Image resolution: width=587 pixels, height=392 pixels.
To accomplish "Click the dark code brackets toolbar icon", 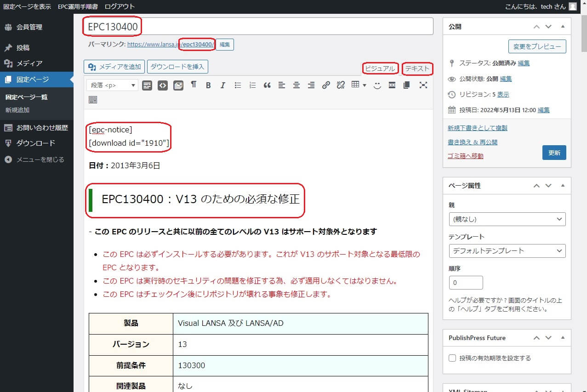I will click(x=163, y=85).
